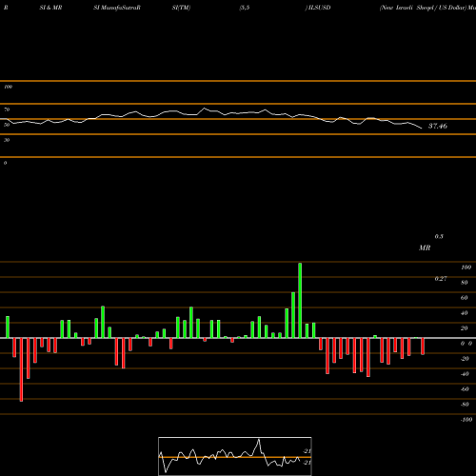Click the SI(TM) header label
The width and height of the screenshot is (476, 476).
coord(181,8)
